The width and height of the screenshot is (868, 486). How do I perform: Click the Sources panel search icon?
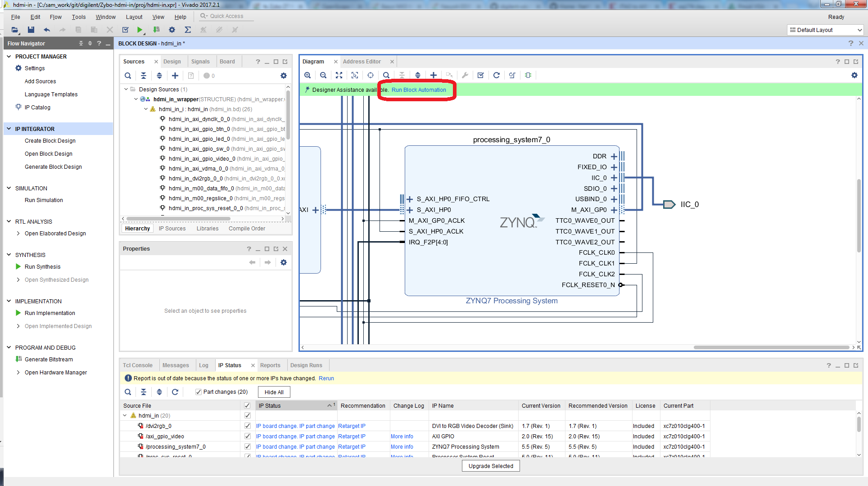tap(128, 76)
